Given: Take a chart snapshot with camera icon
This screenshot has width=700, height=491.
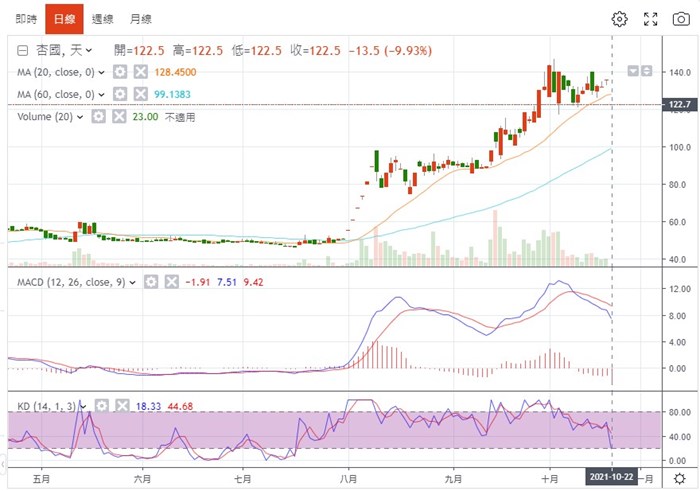Looking at the screenshot, I should click(x=681, y=19).
